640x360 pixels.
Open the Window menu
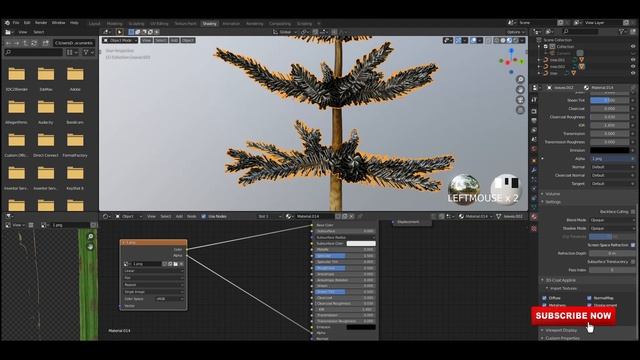(x=58, y=23)
